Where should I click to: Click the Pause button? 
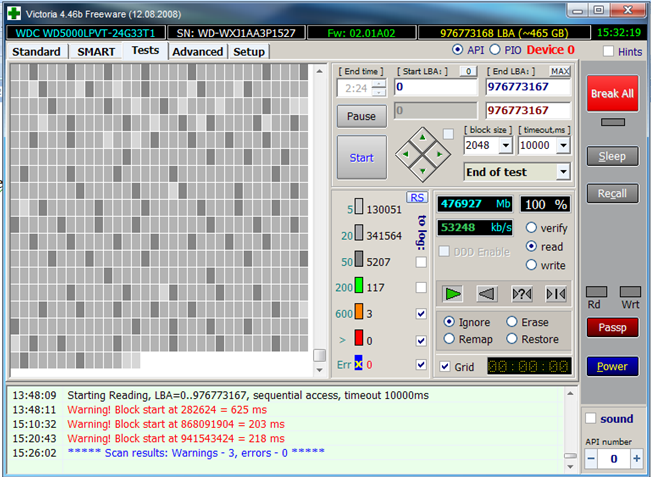pyautogui.click(x=361, y=116)
